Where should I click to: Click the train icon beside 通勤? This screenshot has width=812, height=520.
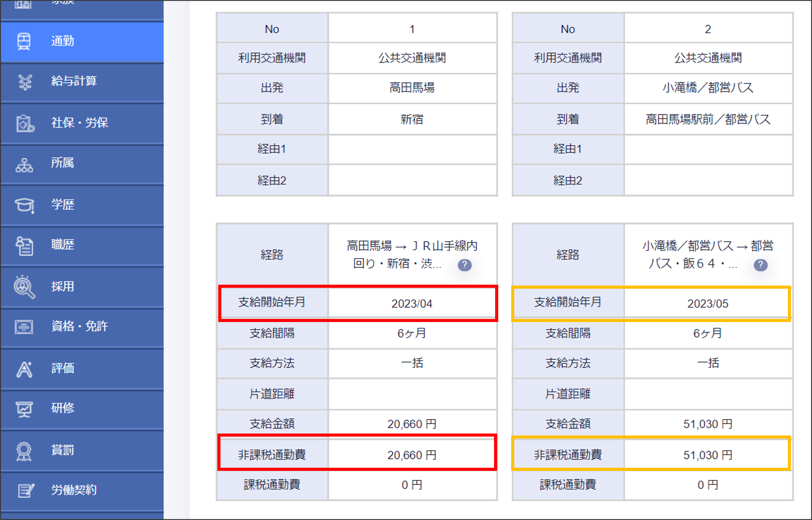pyautogui.click(x=24, y=41)
